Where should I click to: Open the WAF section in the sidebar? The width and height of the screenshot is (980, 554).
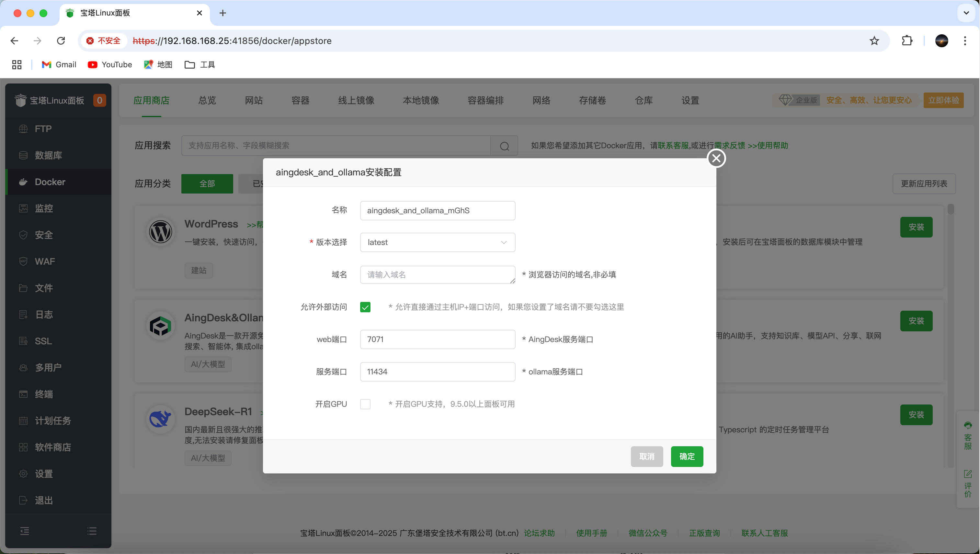tap(44, 261)
